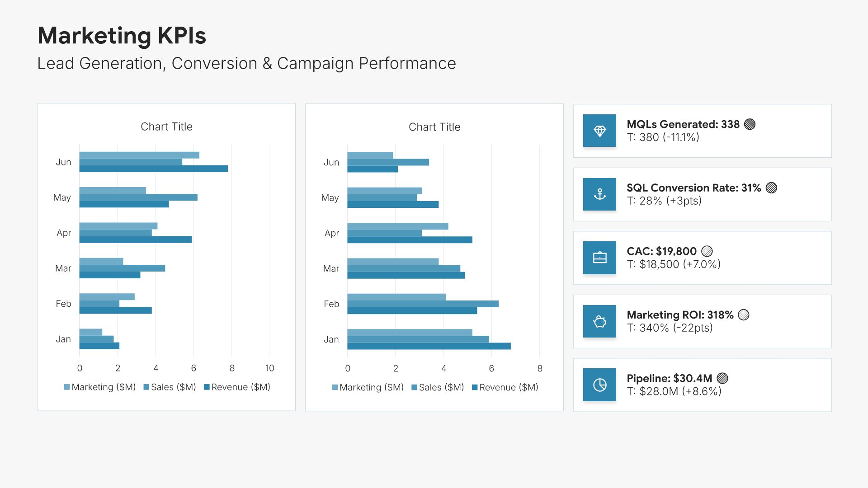The height and width of the screenshot is (488, 868).
Task: Click the right chart's Chart Title
Action: point(434,127)
